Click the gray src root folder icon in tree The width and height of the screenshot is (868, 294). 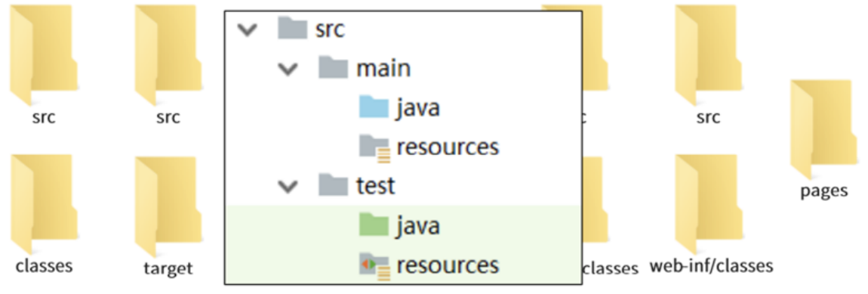tap(292, 28)
